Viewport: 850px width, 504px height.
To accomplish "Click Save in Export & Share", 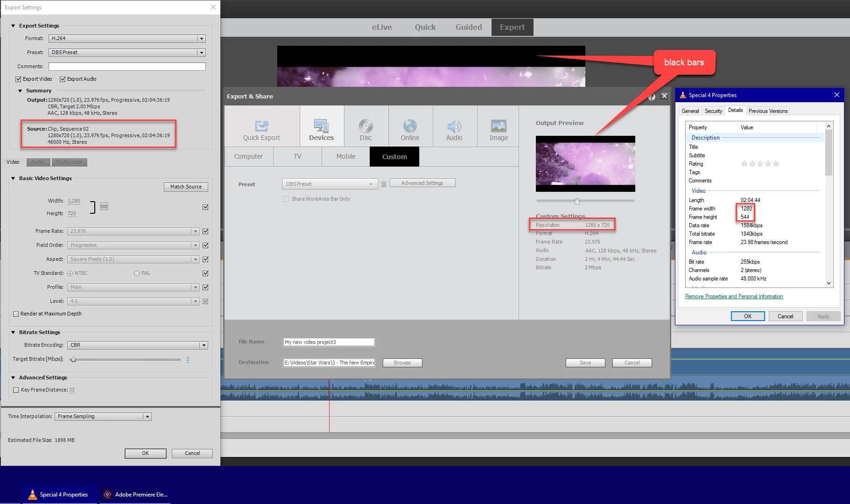I will 585,363.
